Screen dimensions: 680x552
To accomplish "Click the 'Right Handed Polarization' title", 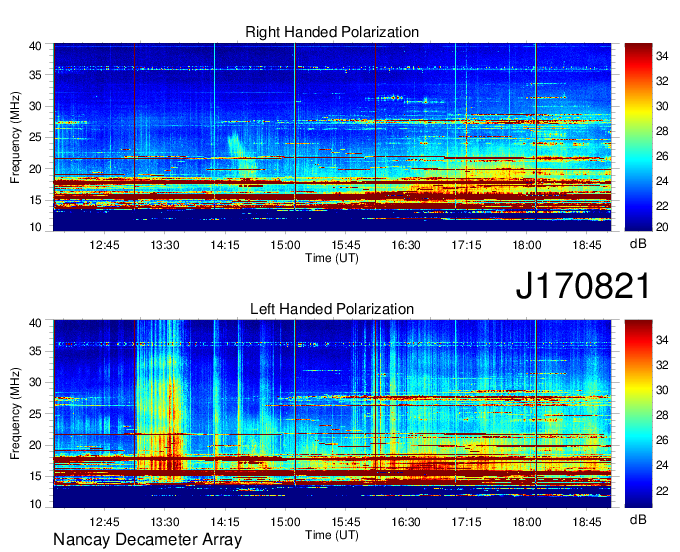I will [332, 32].
